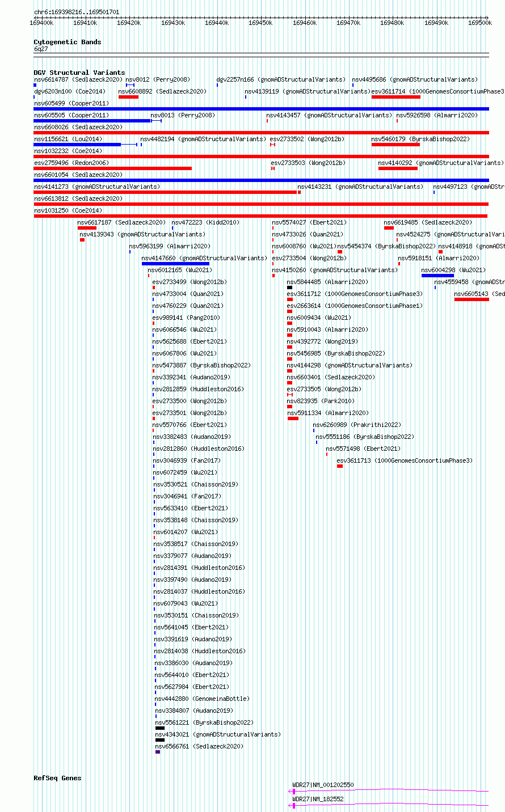Select the nsv6608892 (Sedlazeck2020) red bar
The image size is (505, 812).
[x=128, y=97]
